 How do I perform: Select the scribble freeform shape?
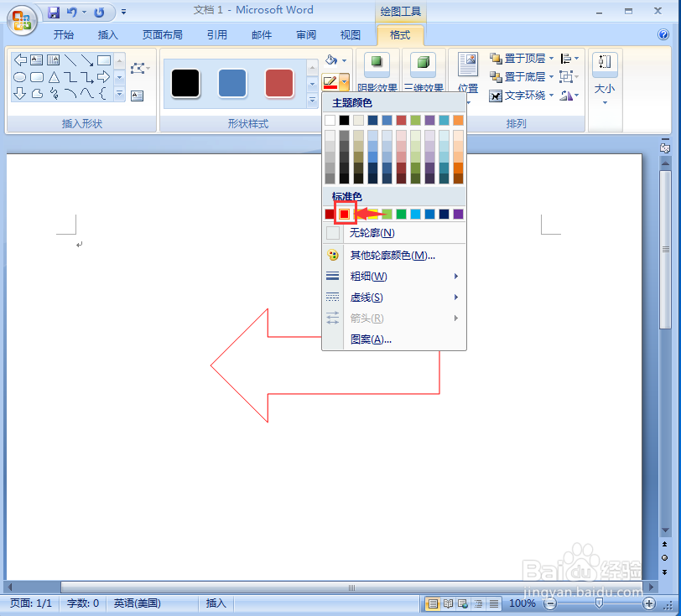(54, 93)
